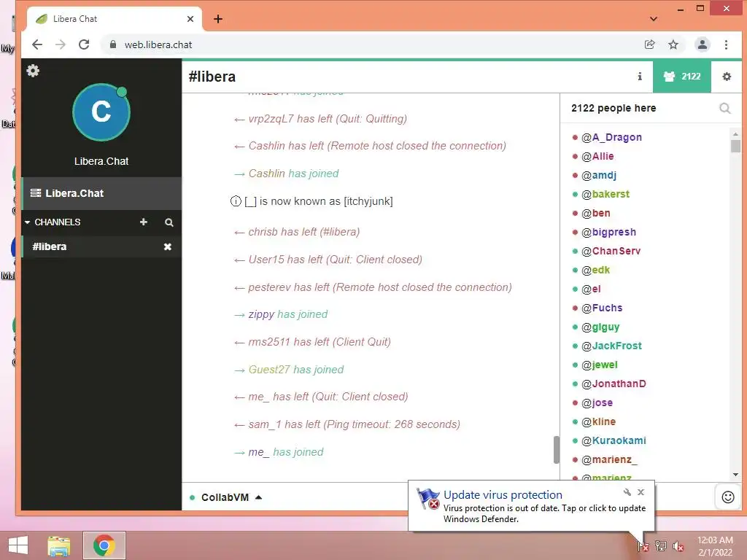View site lock information icon

coord(113,44)
